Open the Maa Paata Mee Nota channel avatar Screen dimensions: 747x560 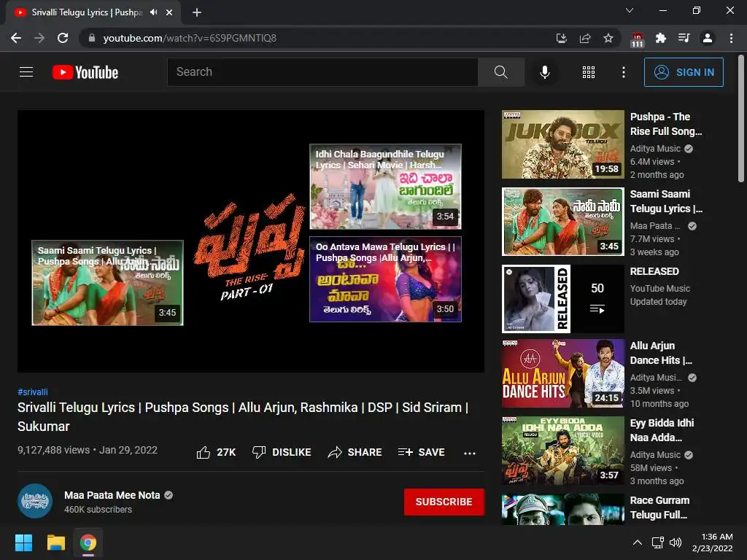[35, 501]
